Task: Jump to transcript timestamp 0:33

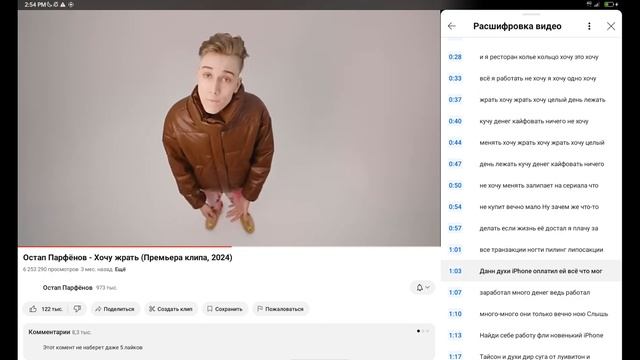Action: [x=455, y=78]
